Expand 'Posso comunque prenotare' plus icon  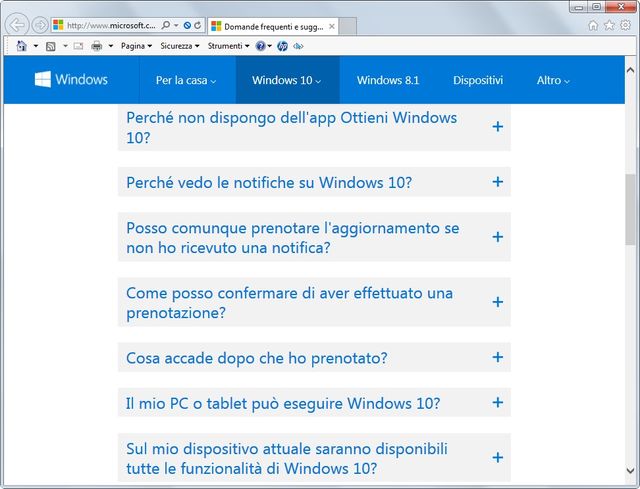tap(498, 237)
